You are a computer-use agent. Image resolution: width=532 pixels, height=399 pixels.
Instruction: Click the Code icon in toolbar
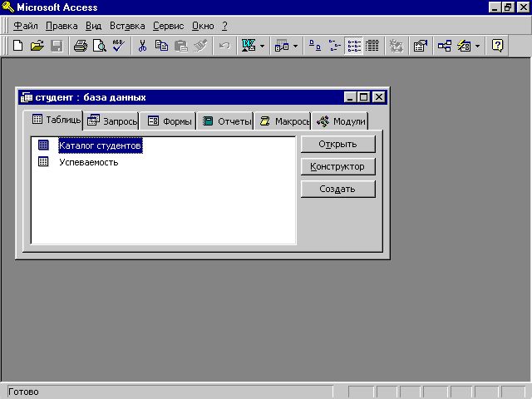click(x=396, y=46)
